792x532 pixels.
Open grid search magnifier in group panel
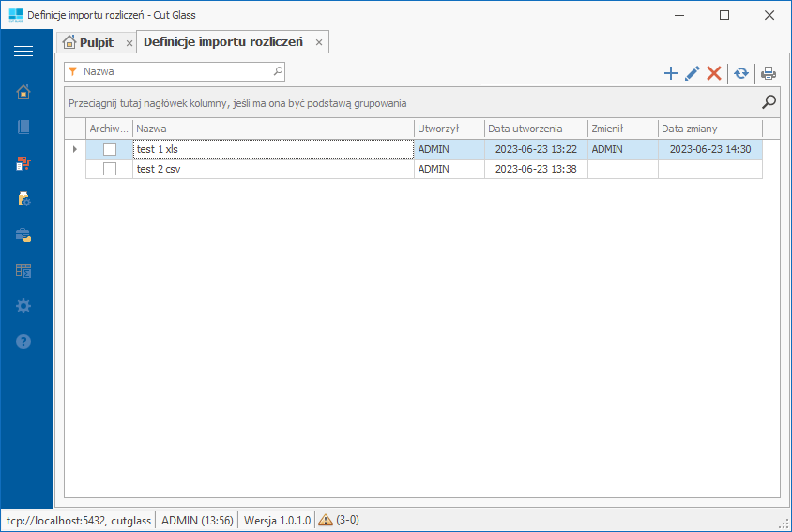click(769, 102)
